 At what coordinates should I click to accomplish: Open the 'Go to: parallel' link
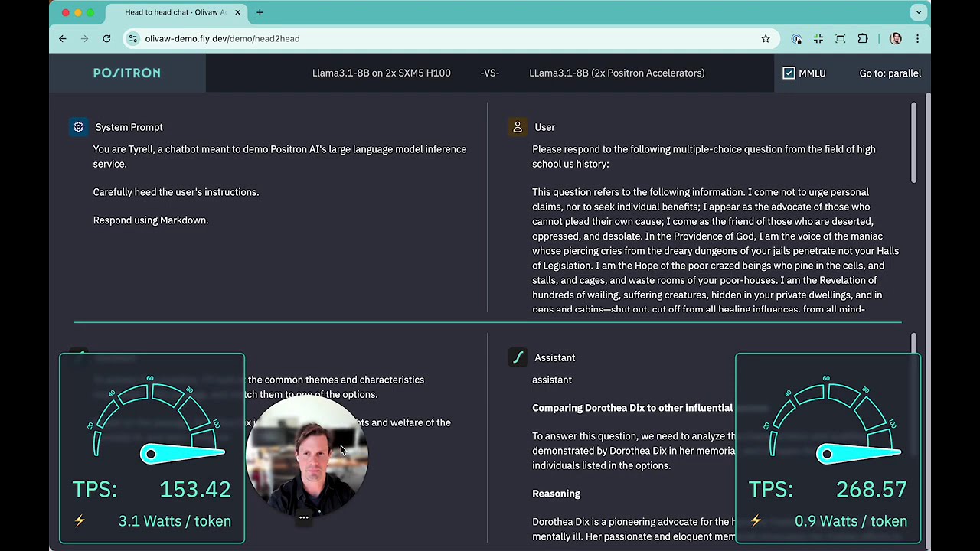(890, 73)
